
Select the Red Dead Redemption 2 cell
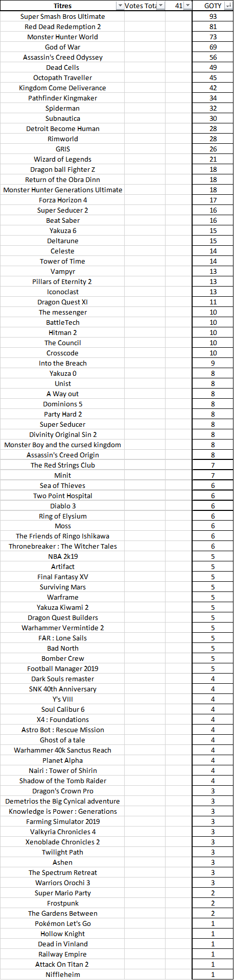[62, 27]
